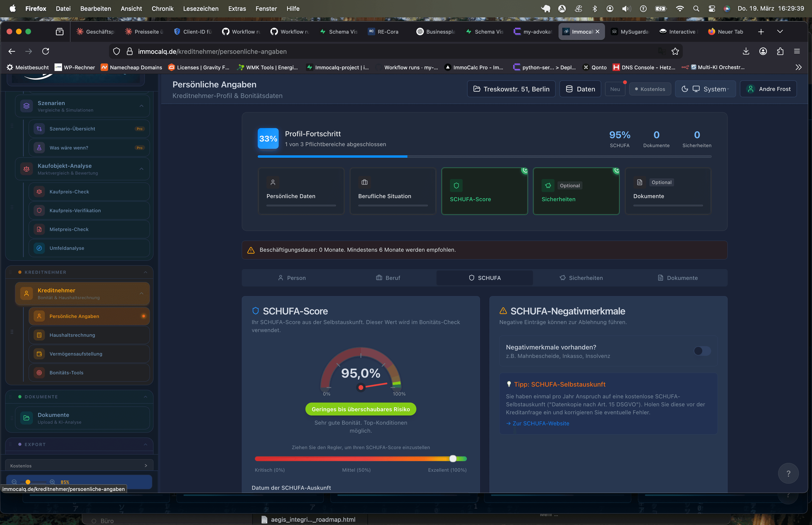This screenshot has width=812, height=525.
Task: Open the Lesezeichen menu in menu bar
Action: click(x=201, y=8)
